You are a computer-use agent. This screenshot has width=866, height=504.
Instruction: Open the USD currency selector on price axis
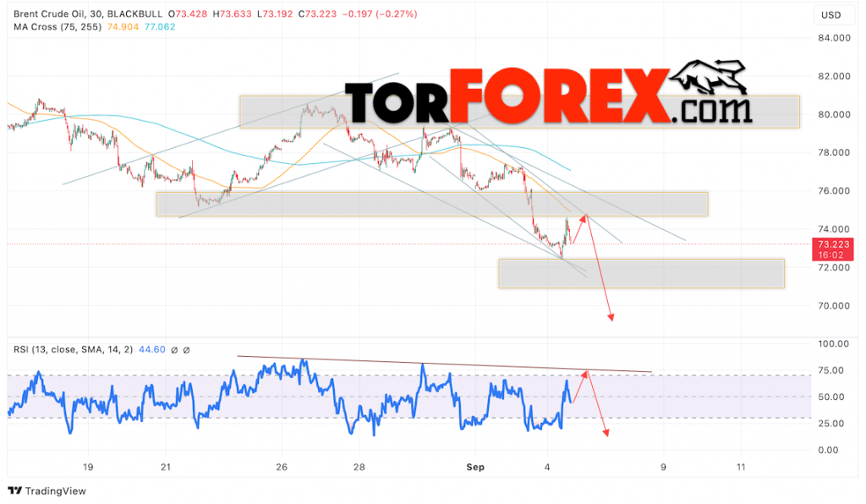click(830, 14)
